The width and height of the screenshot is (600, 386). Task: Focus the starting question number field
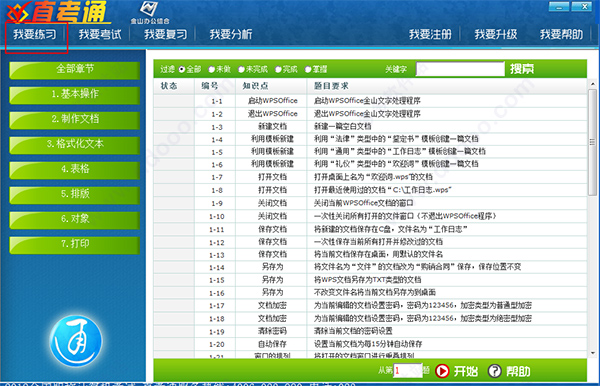coord(408,370)
